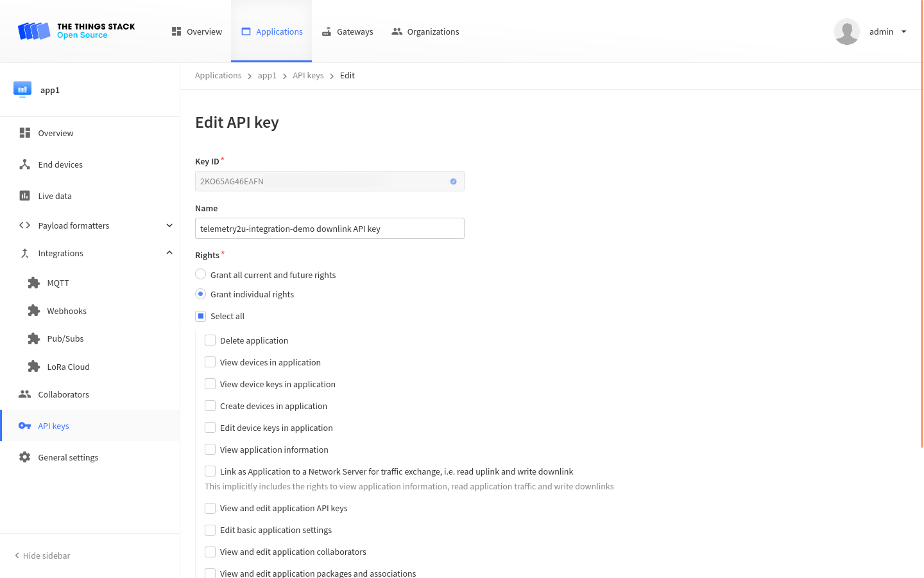Open General settings gear icon
This screenshot has width=924, height=578.
click(24, 457)
